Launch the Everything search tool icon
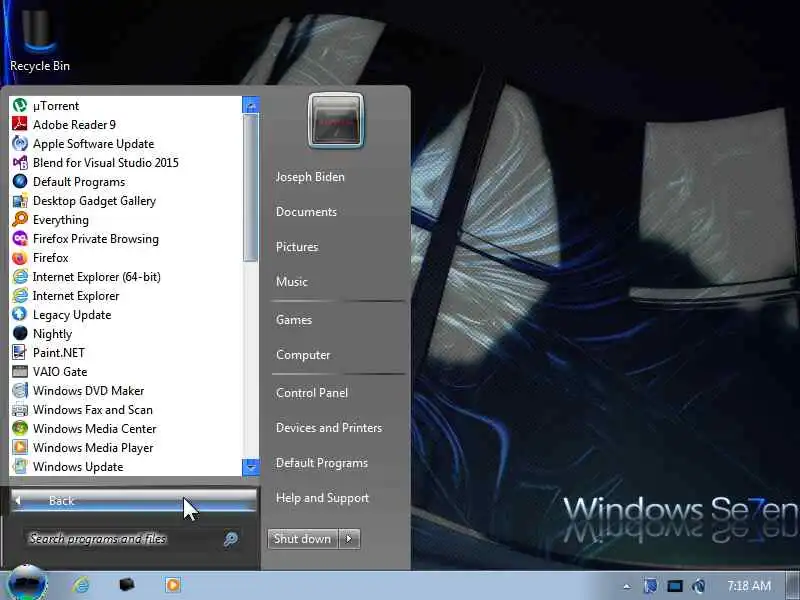This screenshot has height=600, width=800. click(20, 219)
